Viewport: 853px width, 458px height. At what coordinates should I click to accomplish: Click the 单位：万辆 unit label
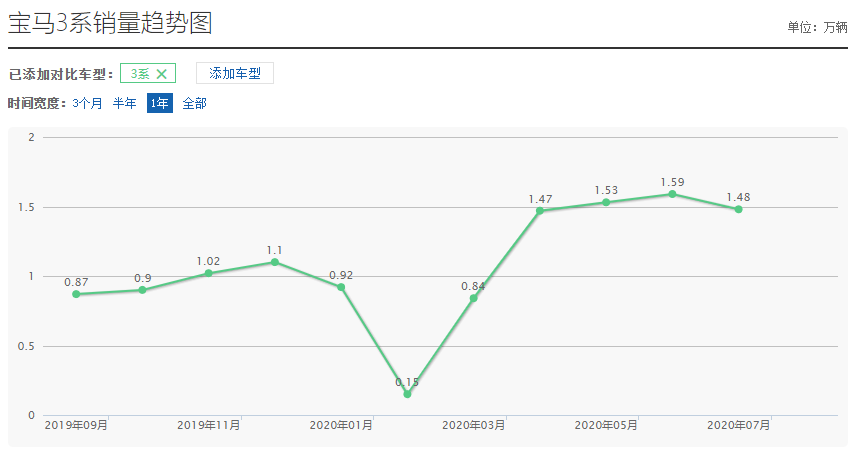point(817,27)
